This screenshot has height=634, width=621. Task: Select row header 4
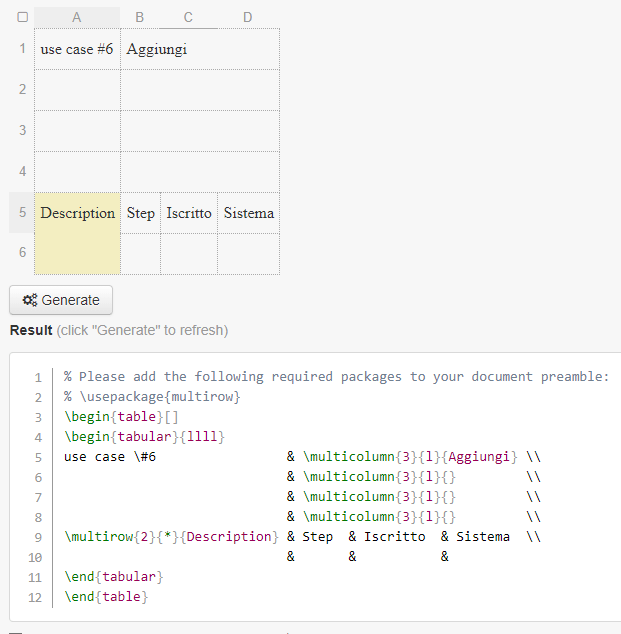[x=22, y=171]
